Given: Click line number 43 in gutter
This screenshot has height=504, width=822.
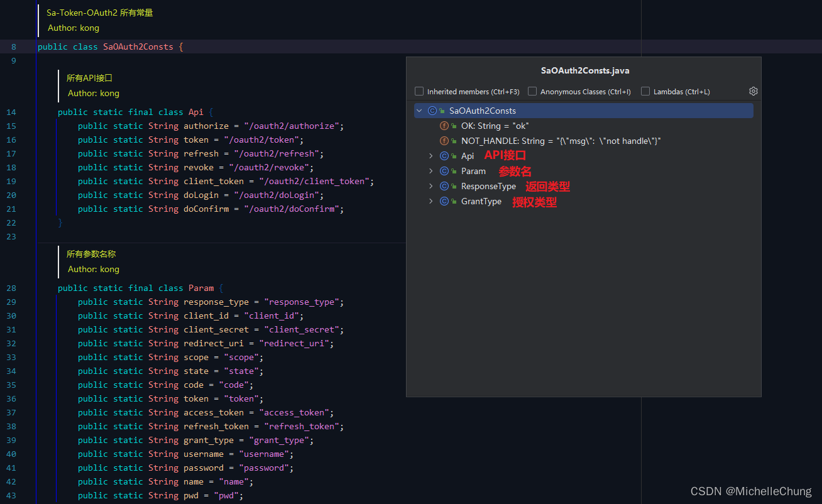Looking at the screenshot, I should (x=11, y=495).
